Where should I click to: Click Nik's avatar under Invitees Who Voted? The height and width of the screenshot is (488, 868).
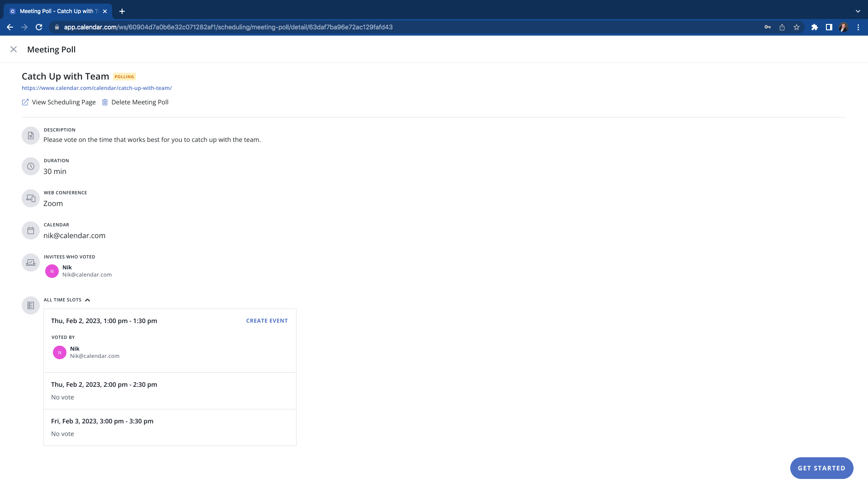52,271
